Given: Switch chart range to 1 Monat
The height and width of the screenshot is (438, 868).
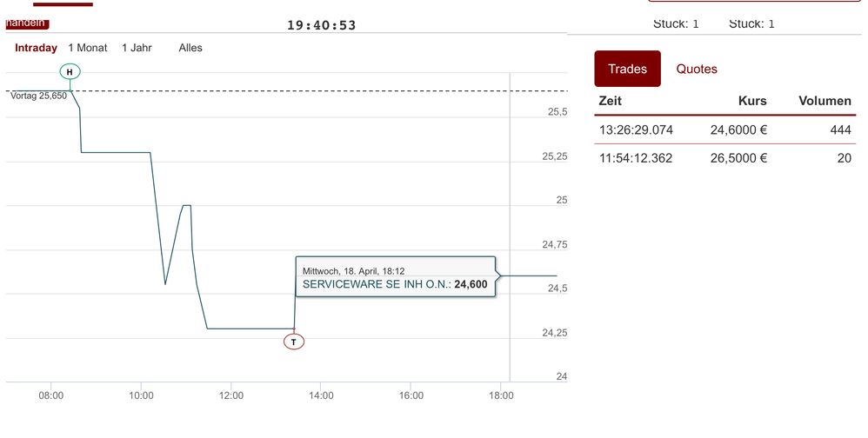Looking at the screenshot, I should pyautogui.click(x=88, y=48).
